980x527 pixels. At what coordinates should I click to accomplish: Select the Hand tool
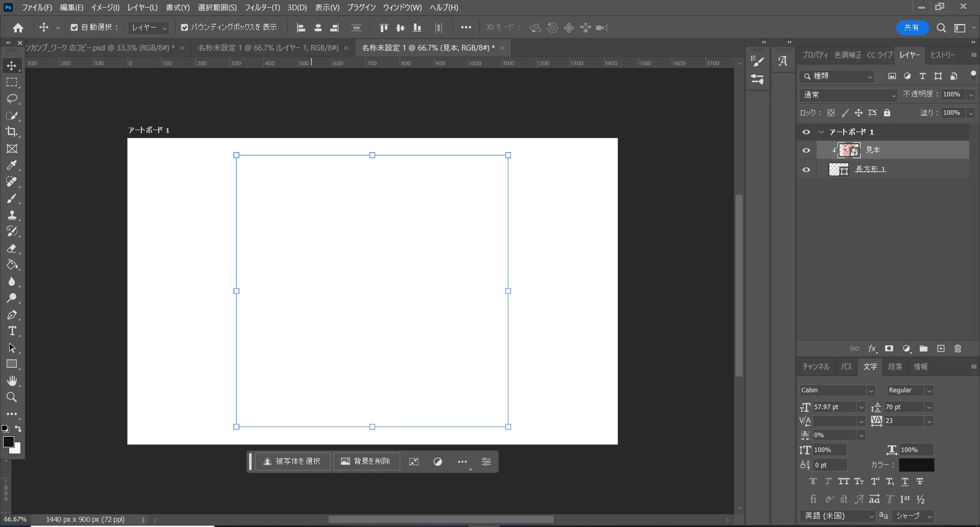tap(12, 381)
